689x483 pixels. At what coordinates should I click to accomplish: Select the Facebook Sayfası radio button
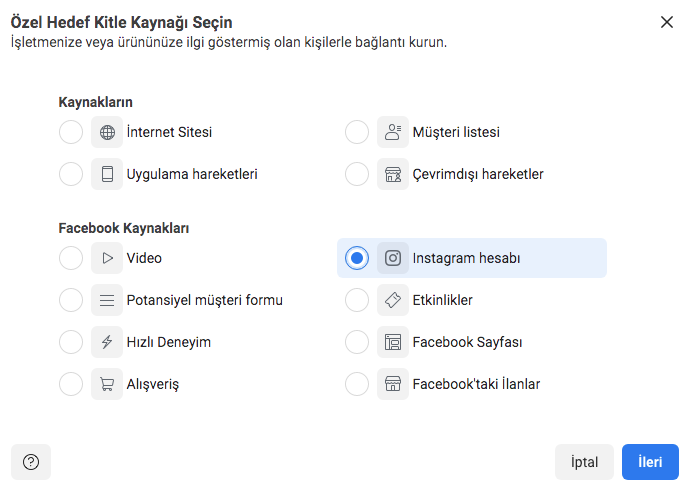[357, 342]
